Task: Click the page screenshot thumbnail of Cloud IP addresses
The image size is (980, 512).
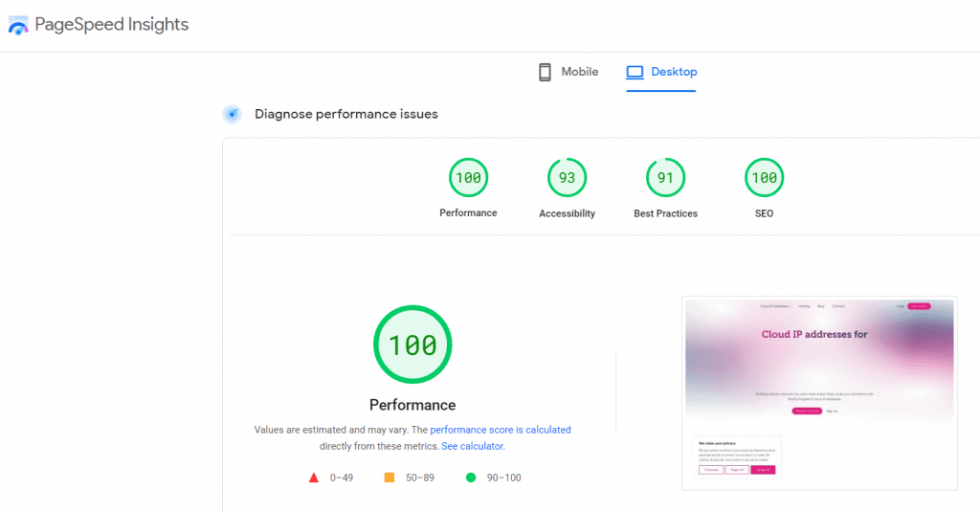Action: (819, 393)
